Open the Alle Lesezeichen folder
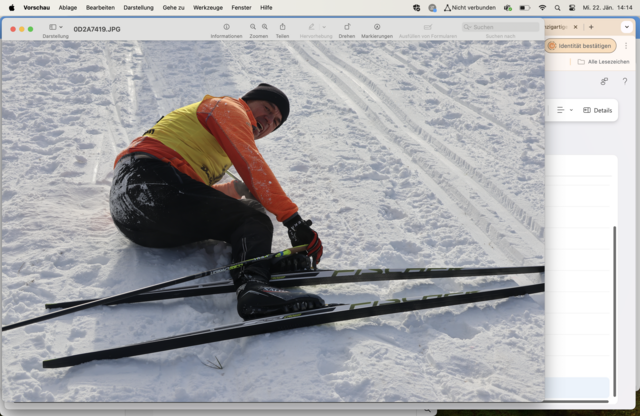 (x=603, y=62)
